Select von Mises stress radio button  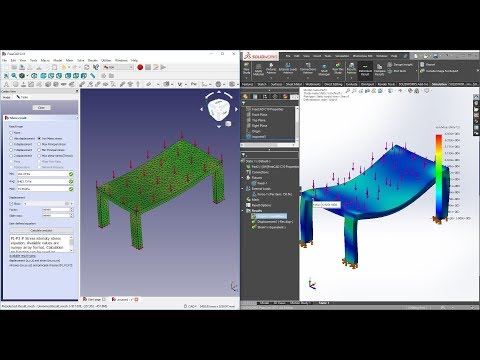[39, 138]
